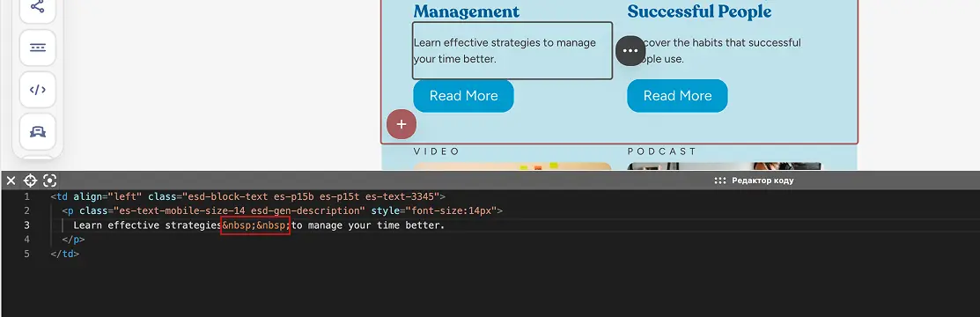
Task: Click the closing p tag in code
Action: [73, 240]
